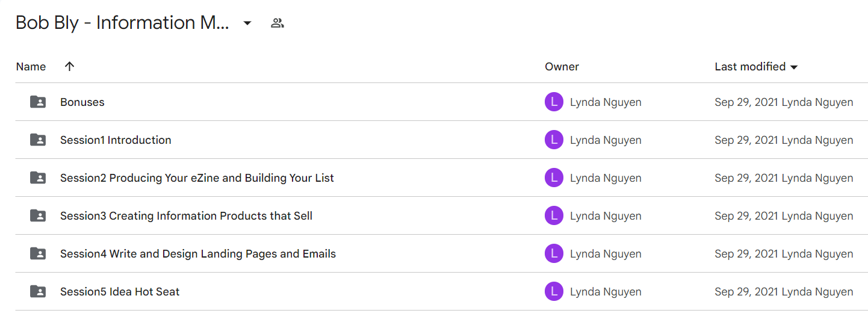Click the Owner column header
Viewport: 868px width, 334px height.
click(x=562, y=66)
